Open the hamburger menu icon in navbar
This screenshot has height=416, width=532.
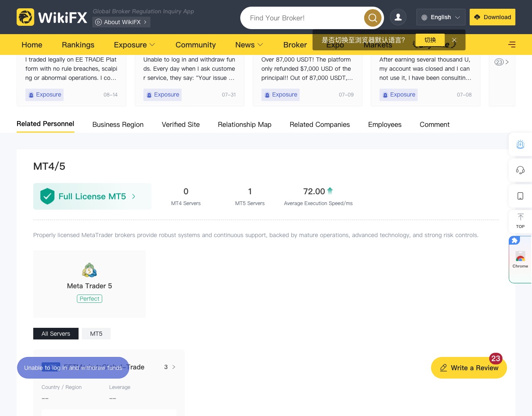click(x=512, y=45)
